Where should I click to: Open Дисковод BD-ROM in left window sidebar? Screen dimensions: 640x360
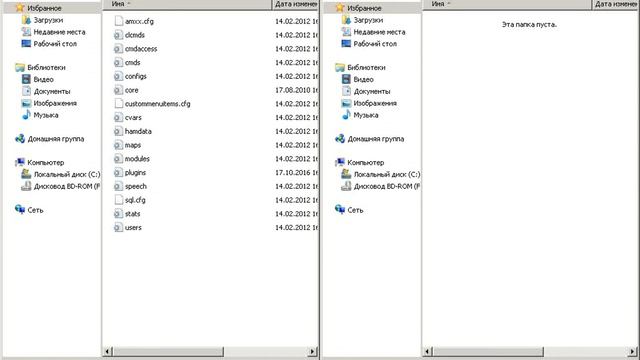(67, 186)
